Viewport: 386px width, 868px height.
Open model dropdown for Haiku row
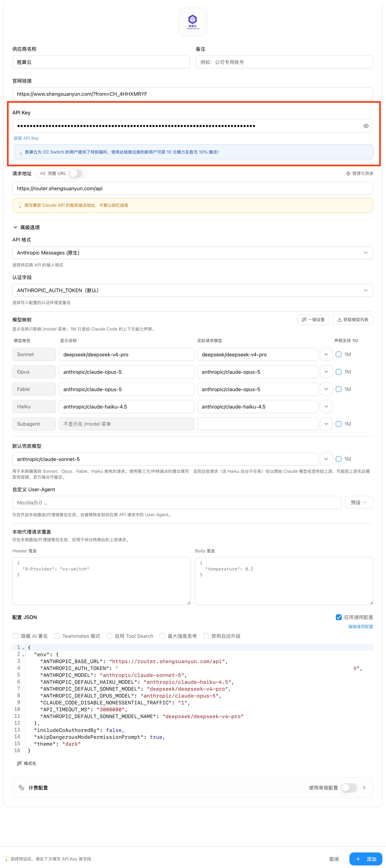tap(326, 407)
